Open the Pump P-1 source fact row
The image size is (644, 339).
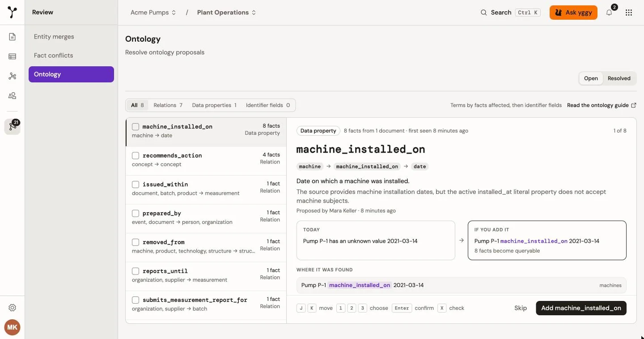(x=462, y=285)
